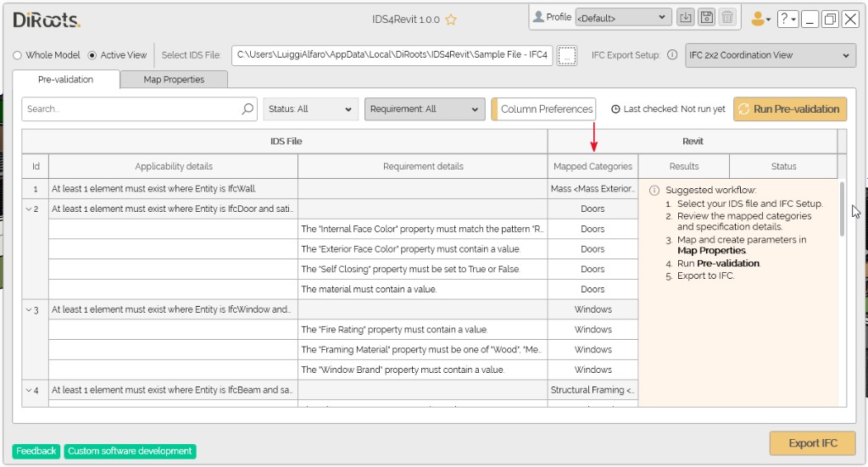Viewport: 868px width, 467px height.
Task: Click the browse IDS file ellipsis button
Action: [567, 55]
